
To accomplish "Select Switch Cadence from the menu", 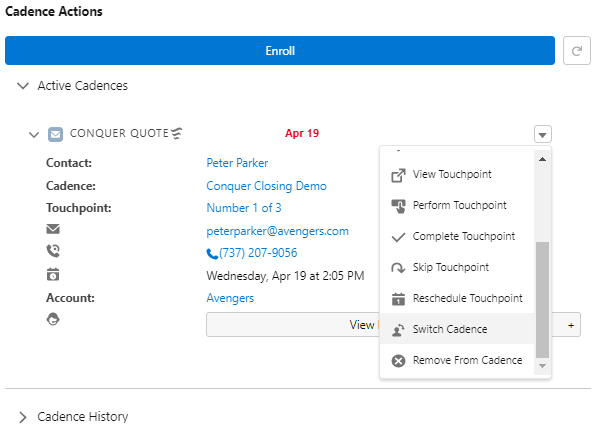I will (457, 329).
